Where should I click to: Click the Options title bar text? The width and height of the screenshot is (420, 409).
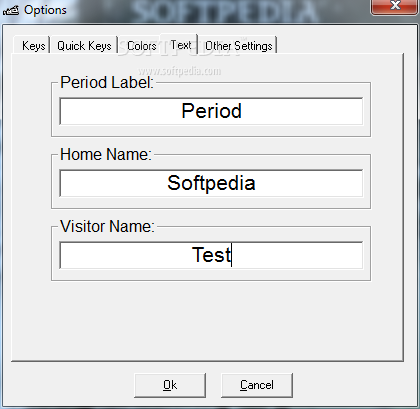45,10
